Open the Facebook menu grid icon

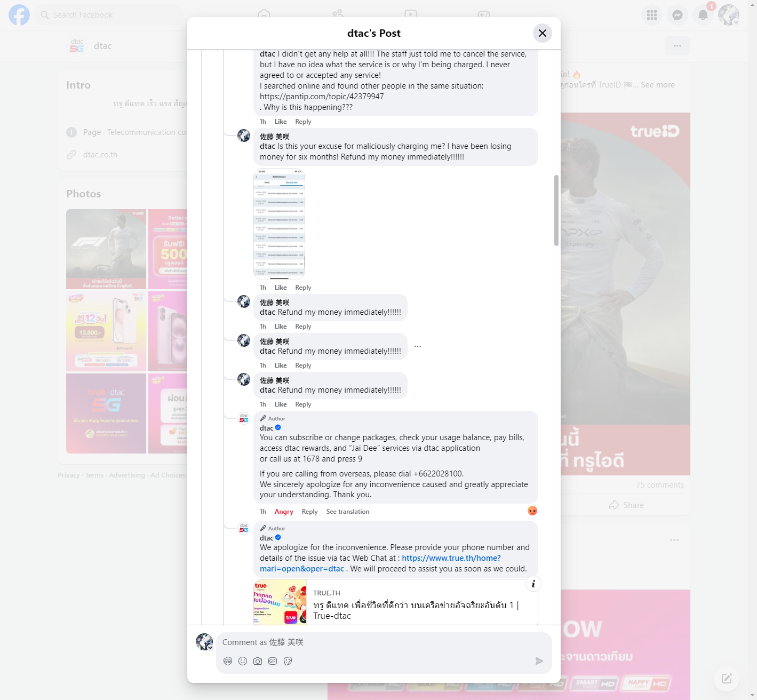652,15
